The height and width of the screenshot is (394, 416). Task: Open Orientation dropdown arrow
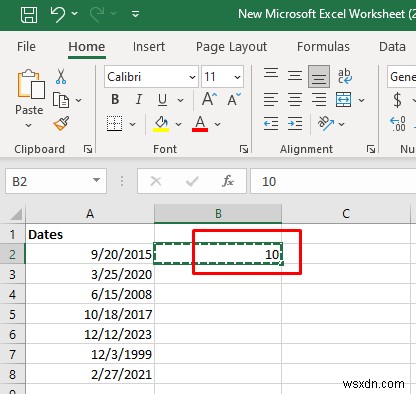click(341, 124)
